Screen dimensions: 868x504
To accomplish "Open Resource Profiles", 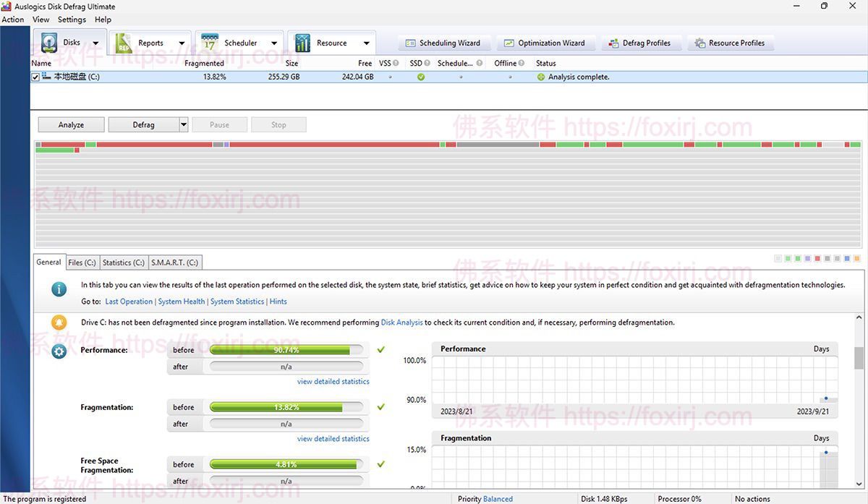I will coord(731,43).
